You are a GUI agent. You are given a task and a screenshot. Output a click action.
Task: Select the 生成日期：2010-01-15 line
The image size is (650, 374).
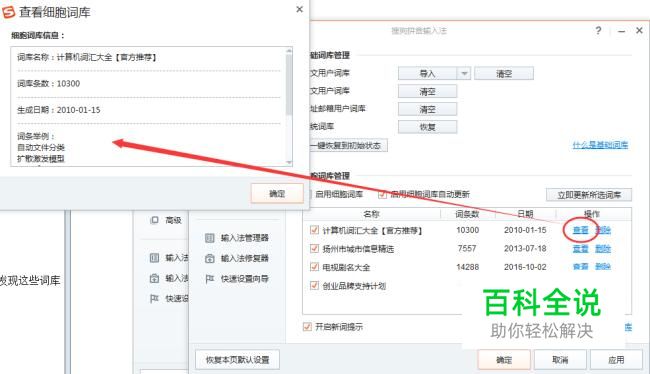coord(58,110)
